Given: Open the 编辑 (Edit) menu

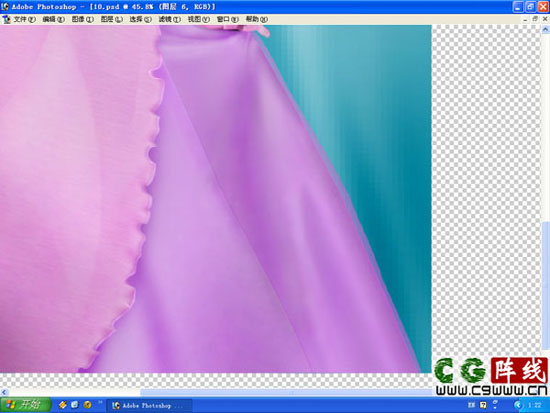Looking at the screenshot, I should pyautogui.click(x=54, y=19).
